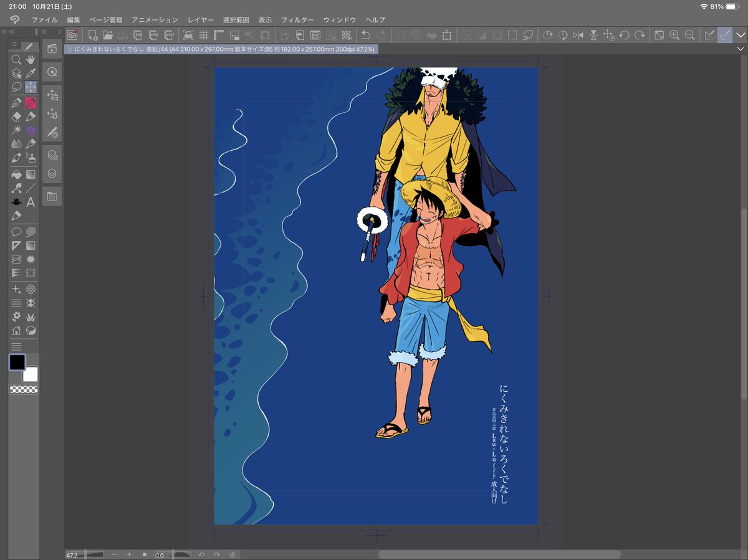Select the black main color swatch

click(17, 362)
